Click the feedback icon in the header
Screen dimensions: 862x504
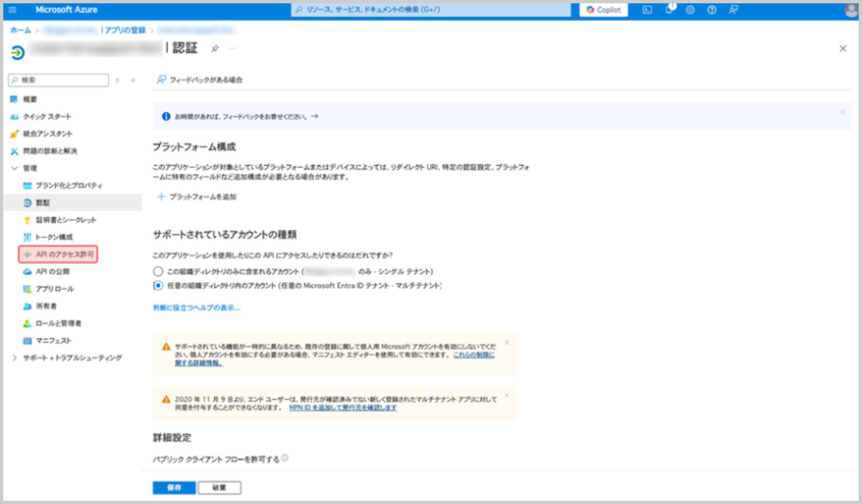pyautogui.click(x=733, y=10)
